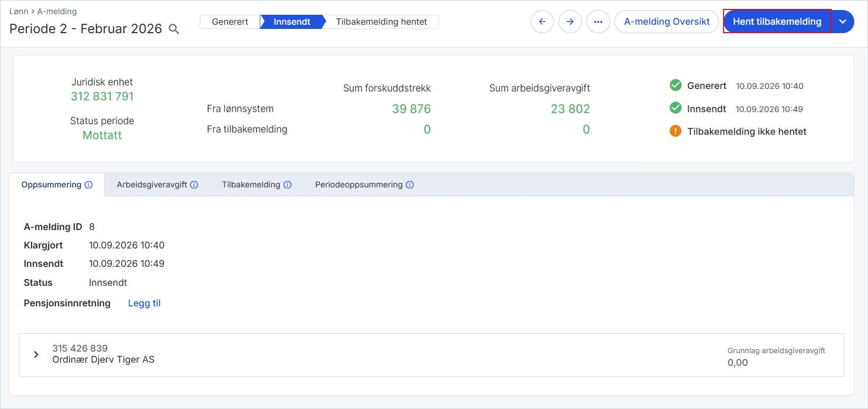Screen dimensions: 868x409
Task: Click Legg til link for Pensjonsinnretning
Action: (x=144, y=303)
